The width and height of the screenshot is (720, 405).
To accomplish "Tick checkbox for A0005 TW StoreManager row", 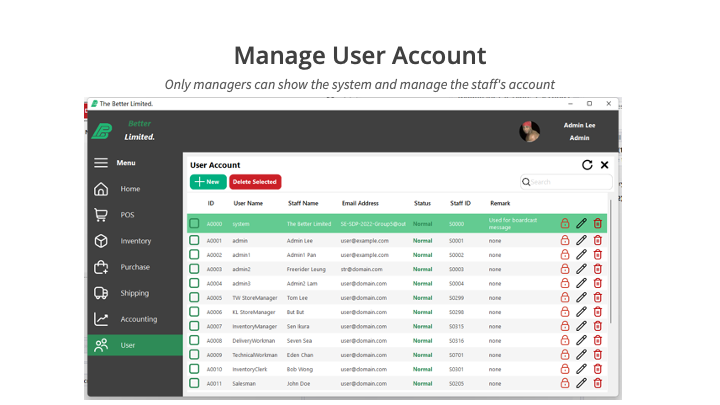I will click(194, 297).
